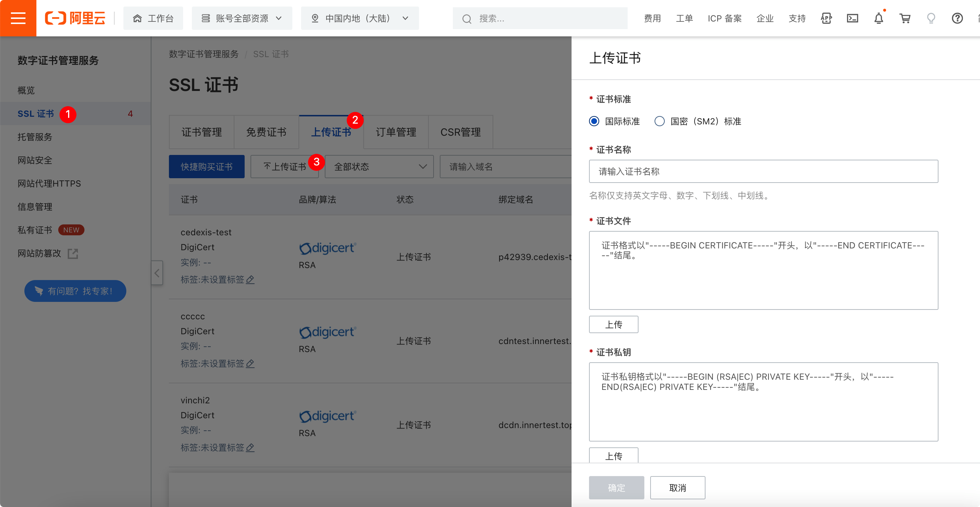This screenshot has width=980, height=507.
Task: Focus the 证书私钥 text area
Action: click(x=763, y=402)
